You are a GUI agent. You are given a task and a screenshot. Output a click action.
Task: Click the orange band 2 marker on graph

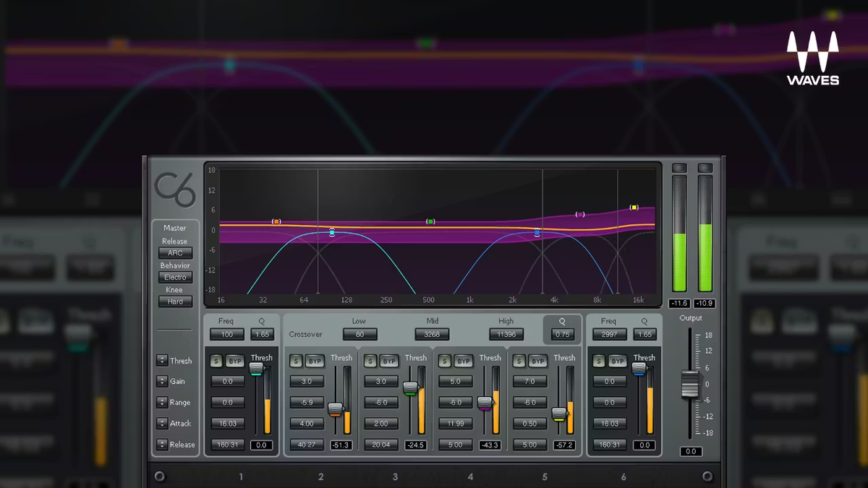(x=276, y=221)
